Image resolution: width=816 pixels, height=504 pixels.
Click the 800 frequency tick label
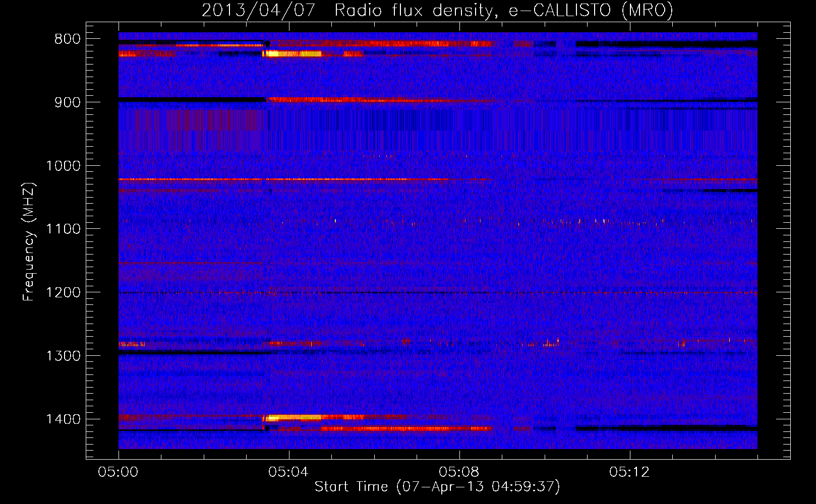[x=68, y=39]
